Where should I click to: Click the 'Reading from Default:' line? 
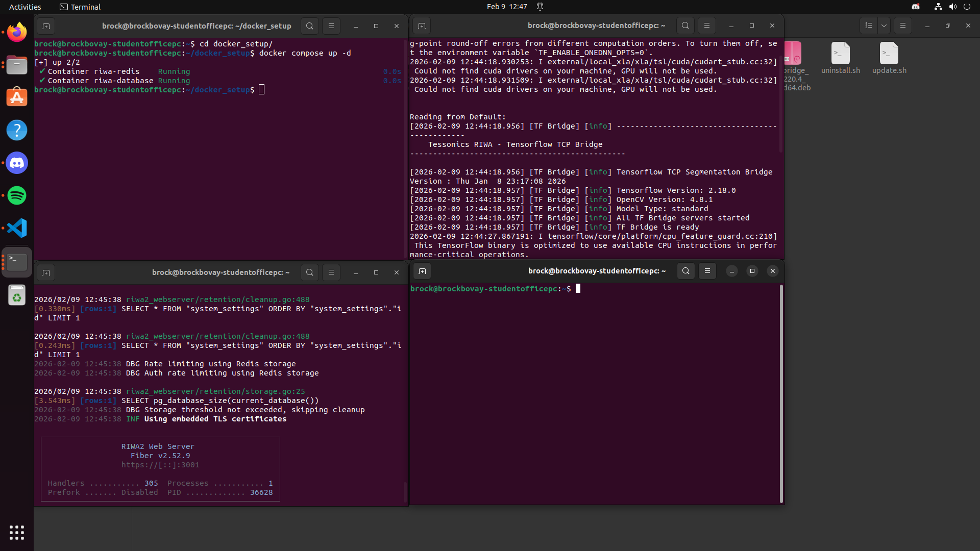pos(458,117)
